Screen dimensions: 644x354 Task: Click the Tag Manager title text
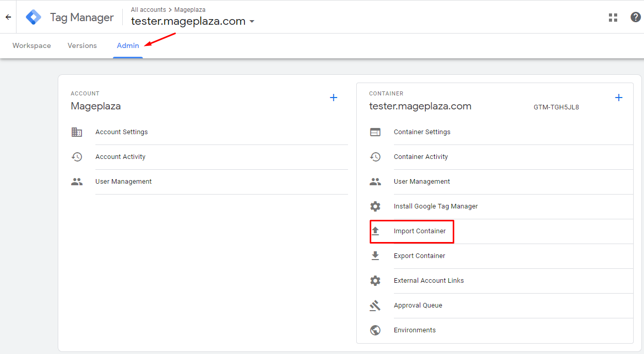(x=82, y=18)
